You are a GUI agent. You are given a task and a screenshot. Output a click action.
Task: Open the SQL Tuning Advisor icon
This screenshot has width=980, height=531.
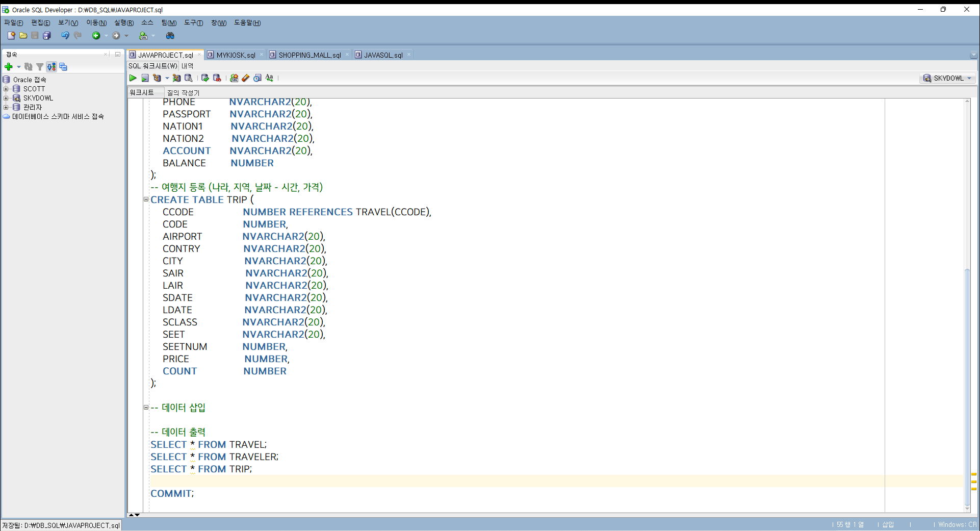click(189, 78)
